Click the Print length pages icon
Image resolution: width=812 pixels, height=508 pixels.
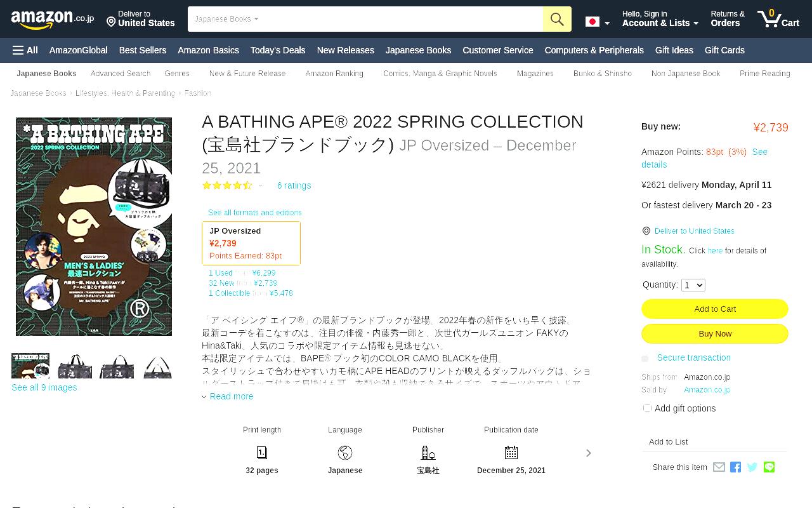262,453
